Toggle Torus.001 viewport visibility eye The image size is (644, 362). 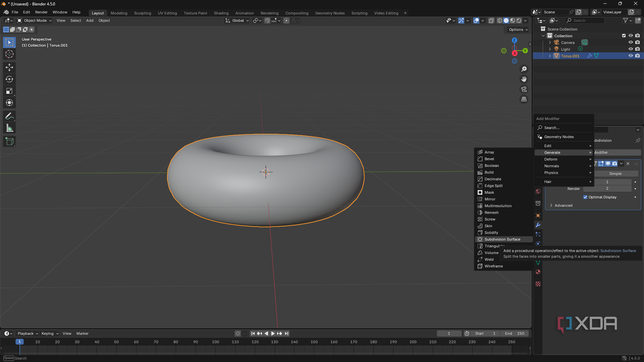[631, 56]
